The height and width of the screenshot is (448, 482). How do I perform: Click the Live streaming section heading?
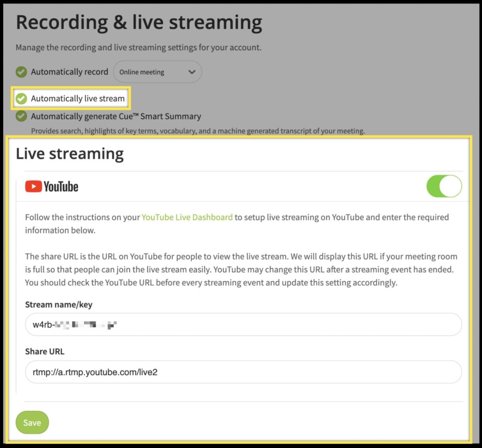[x=70, y=153]
